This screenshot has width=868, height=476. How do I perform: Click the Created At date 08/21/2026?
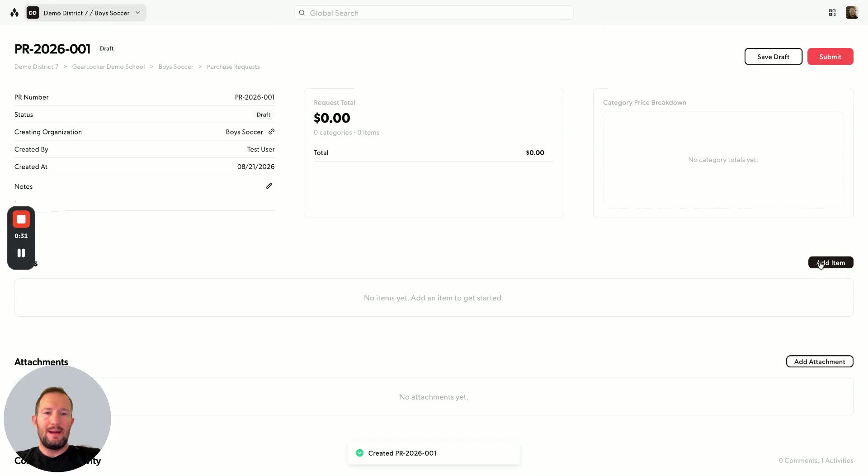[256, 167]
